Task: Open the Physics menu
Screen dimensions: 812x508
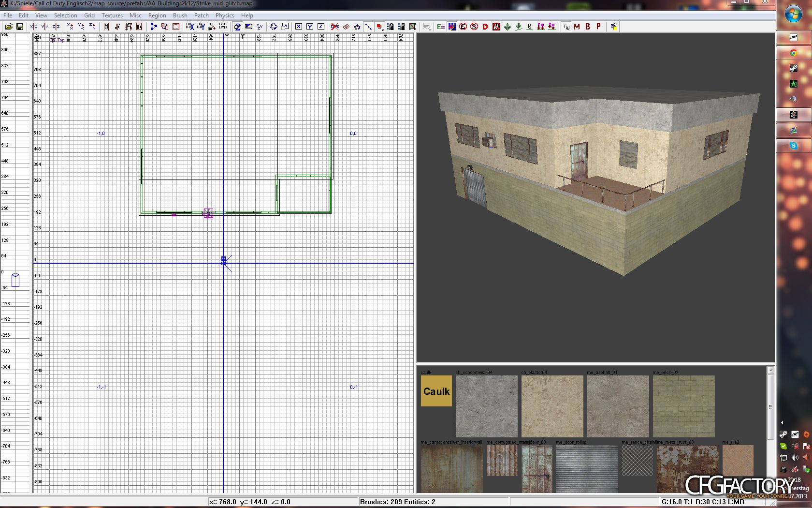Action: pos(225,15)
